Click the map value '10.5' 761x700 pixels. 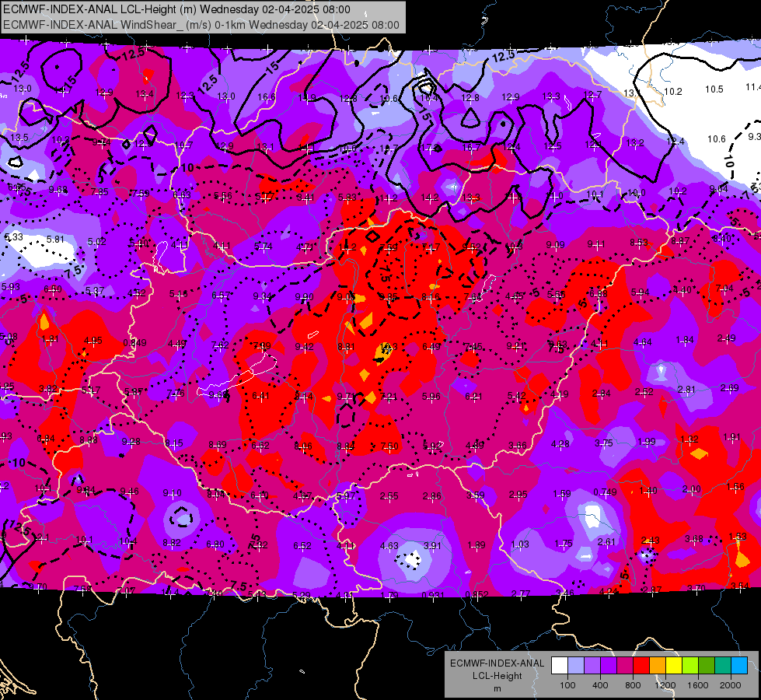[714, 89]
